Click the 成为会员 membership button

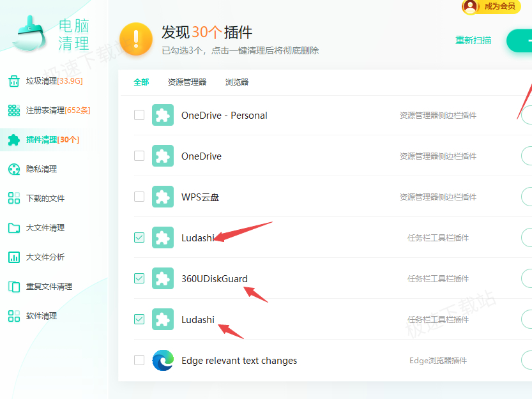coord(491,6)
